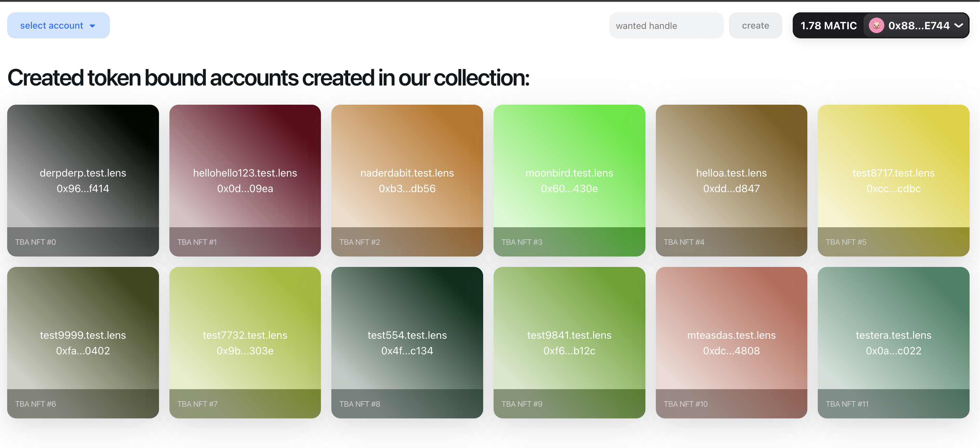The image size is (980, 448).
Task: Click the TBA NFT #0 label
Action: coord(35,242)
